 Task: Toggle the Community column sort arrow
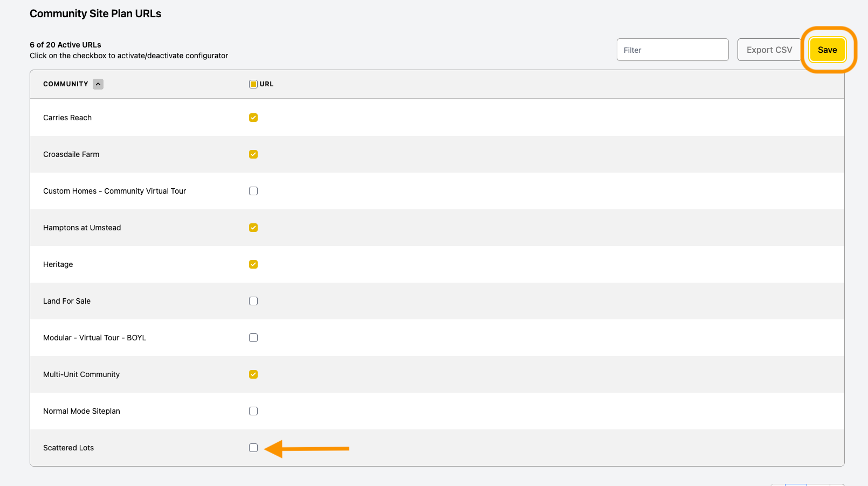tap(98, 84)
